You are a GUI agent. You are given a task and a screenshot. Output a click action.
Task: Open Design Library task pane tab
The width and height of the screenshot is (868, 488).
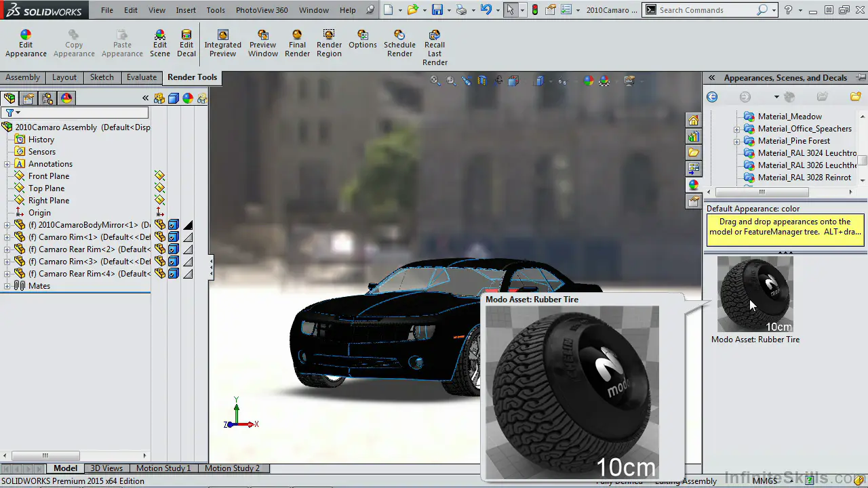coord(693,136)
